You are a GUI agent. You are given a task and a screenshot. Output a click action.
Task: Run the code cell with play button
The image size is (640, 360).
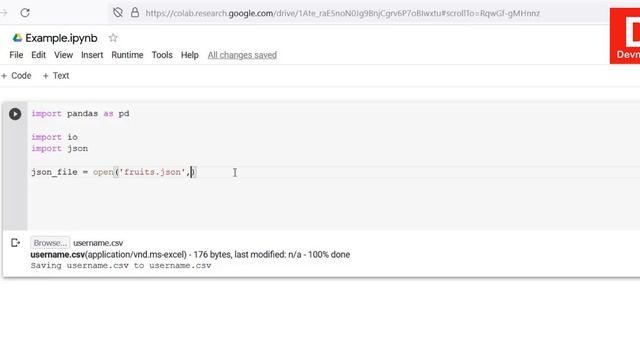[x=15, y=114]
